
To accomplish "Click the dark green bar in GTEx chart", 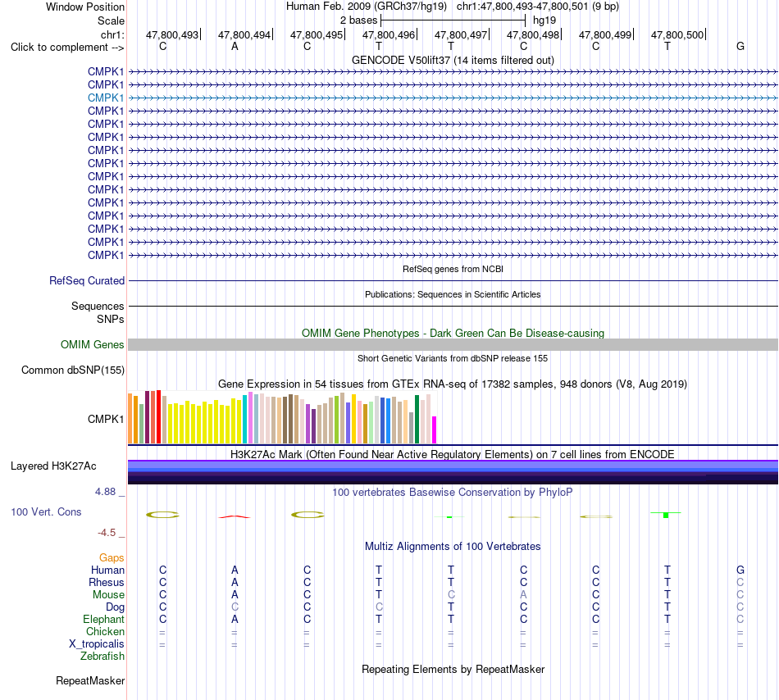I will [x=417, y=419].
